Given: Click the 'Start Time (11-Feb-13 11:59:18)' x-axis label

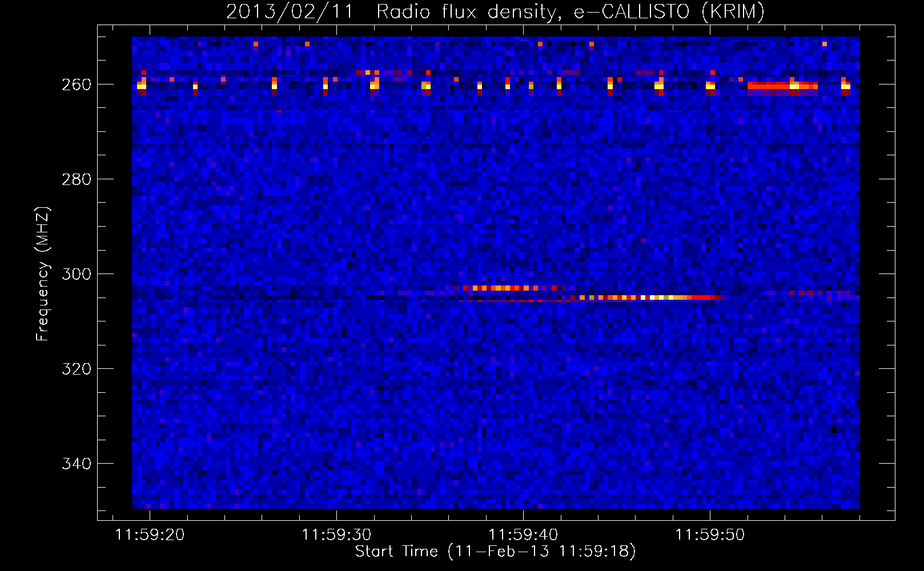Looking at the screenshot, I should pos(495,552).
